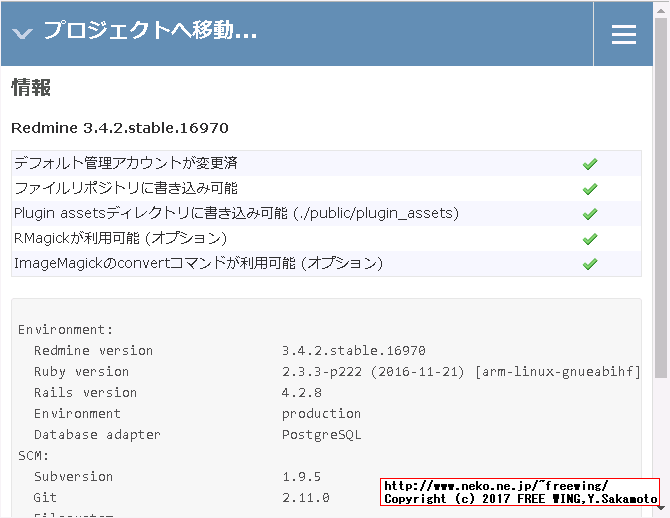670x518 pixels.
Task: Select environment value 3.4.2.stable.16970 in code block
Action: [x=353, y=350]
